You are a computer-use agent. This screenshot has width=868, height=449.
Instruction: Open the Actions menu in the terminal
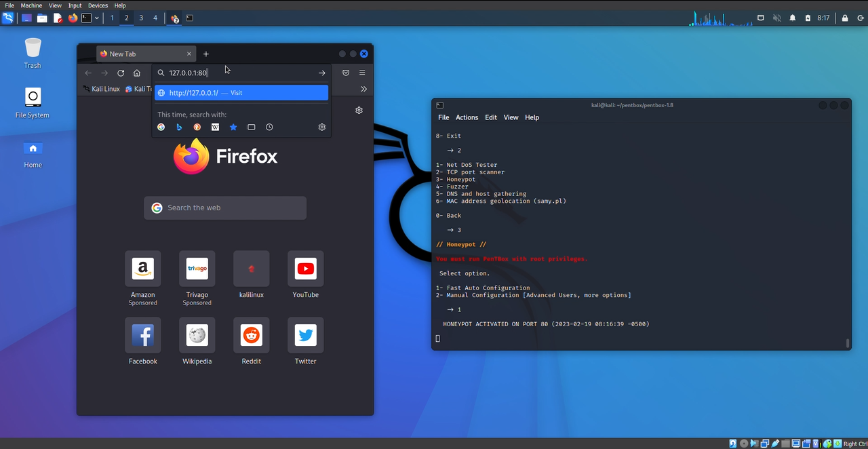click(x=467, y=117)
